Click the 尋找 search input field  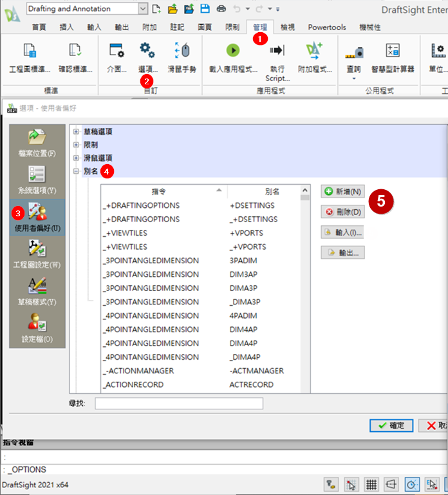click(x=179, y=403)
